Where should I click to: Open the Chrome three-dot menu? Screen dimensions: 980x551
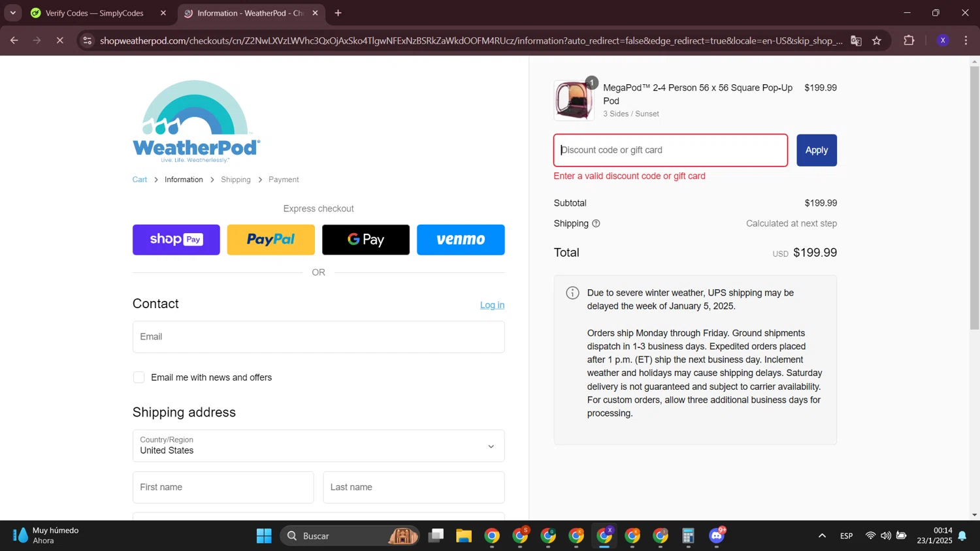click(x=966, y=40)
